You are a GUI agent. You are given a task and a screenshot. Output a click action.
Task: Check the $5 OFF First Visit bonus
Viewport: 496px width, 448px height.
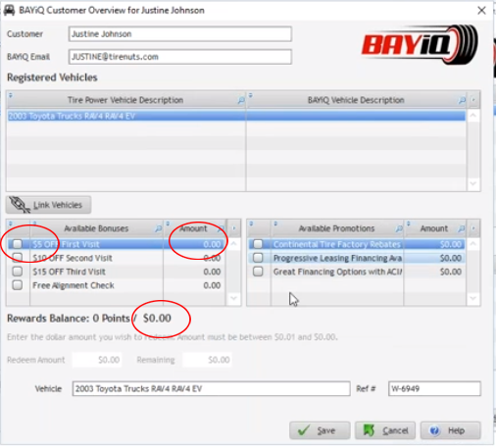coord(18,244)
